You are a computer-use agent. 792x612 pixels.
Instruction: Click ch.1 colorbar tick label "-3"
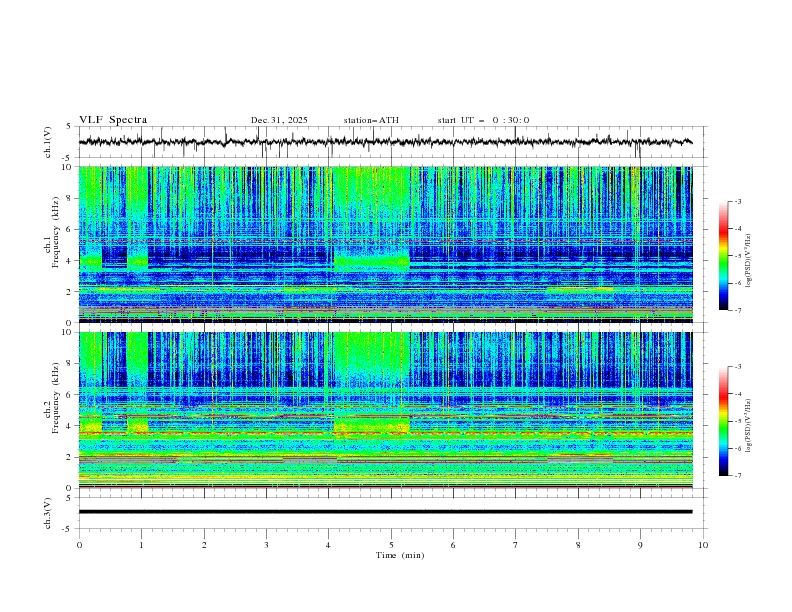(x=737, y=201)
